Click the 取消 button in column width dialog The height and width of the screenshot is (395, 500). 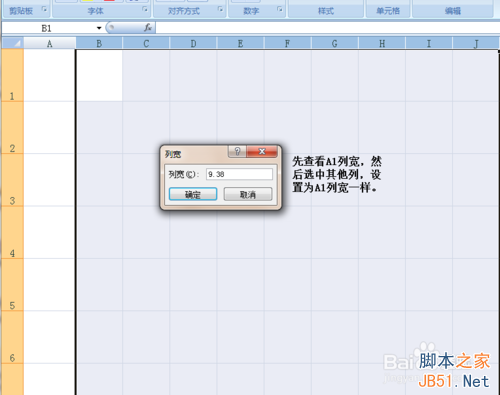[248, 194]
